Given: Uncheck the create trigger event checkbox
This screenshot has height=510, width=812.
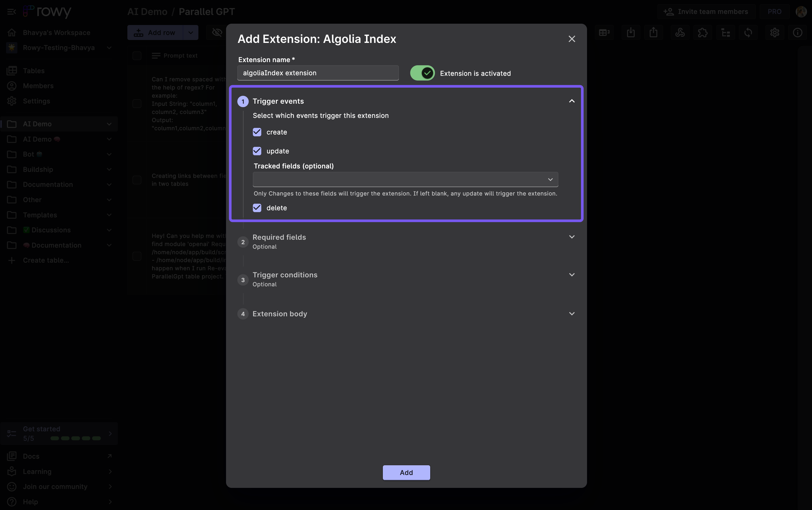Looking at the screenshot, I should pos(257,132).
